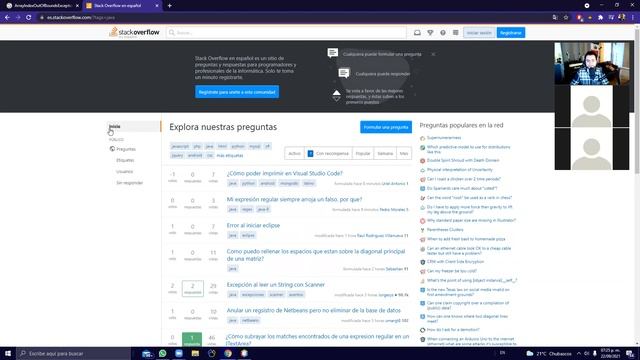
Task: Click the upvote arrow graphic in the banner
Action: click(x=336, y=93)
